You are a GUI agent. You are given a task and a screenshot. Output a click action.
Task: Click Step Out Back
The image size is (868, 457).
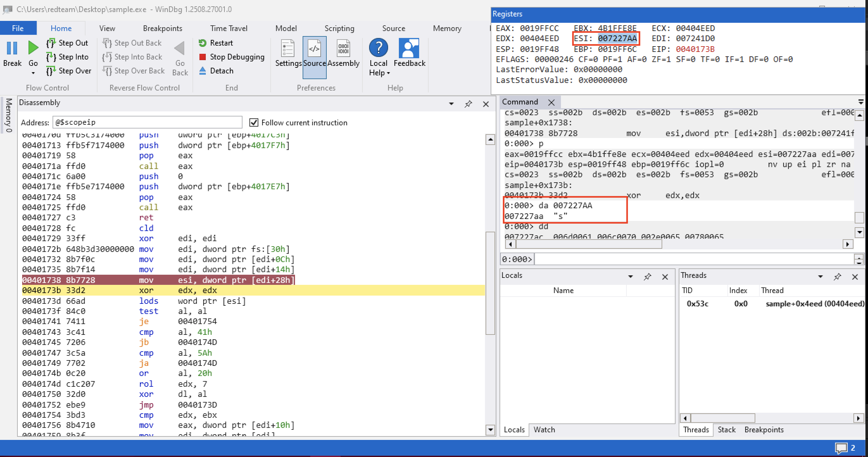click(132, 43)
